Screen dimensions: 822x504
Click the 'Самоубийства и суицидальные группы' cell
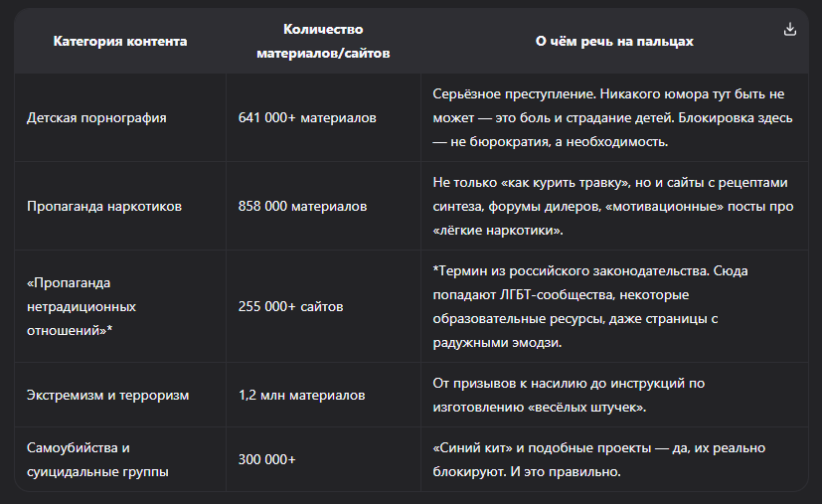(97, 459)
